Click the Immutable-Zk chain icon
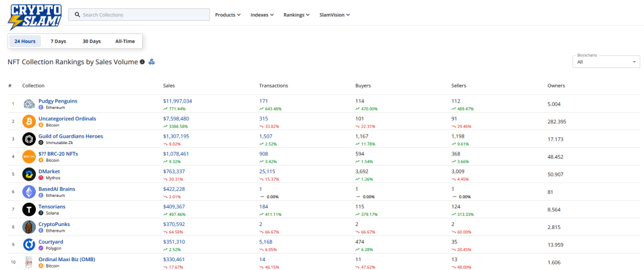The image size is (644, 270). (x=41, y=143)
